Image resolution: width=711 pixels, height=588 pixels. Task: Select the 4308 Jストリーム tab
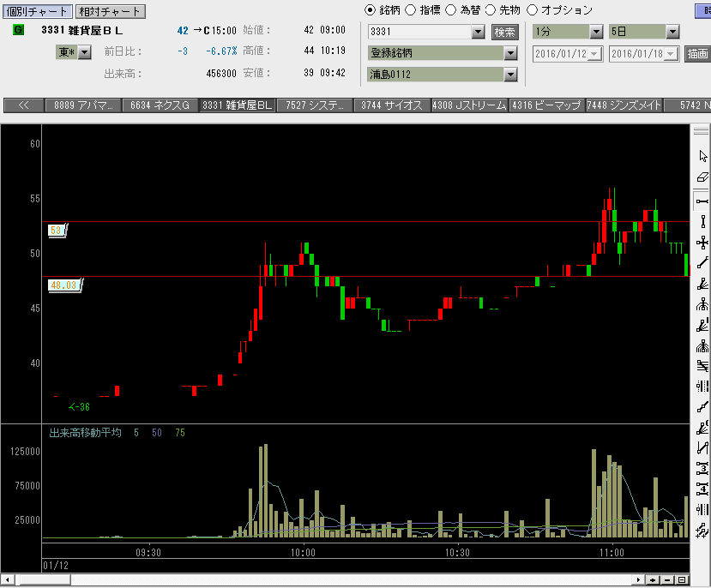[469, 105]
